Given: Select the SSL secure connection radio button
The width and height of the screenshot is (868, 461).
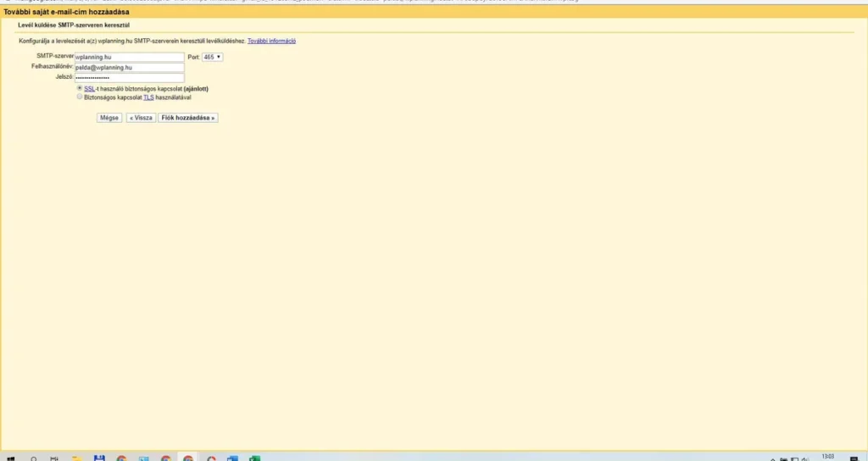Looking at the screenshot, I should tap(80, 88).
